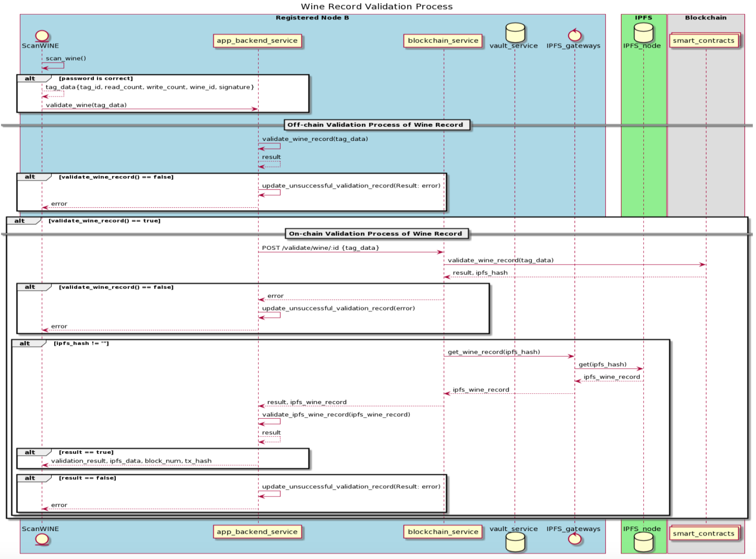Click the top blockchain_service participant box
The height and width of the screenshot is (559, 756).
[443, 41]
